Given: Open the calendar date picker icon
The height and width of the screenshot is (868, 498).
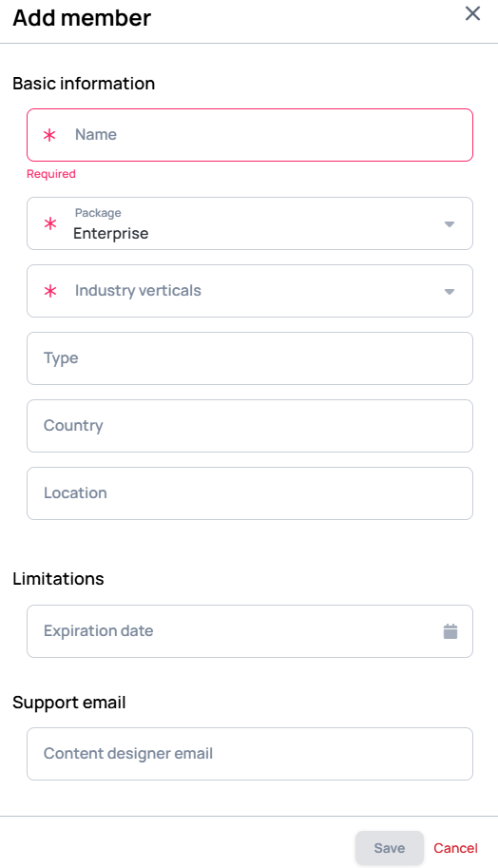Looking at the screenshot, I should click(x=450, y=631).
